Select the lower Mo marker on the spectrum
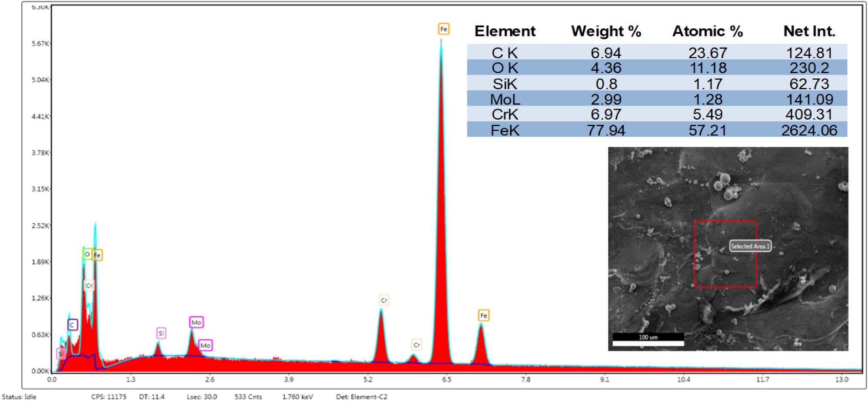 pyautogui.click(x=205, y=345)
